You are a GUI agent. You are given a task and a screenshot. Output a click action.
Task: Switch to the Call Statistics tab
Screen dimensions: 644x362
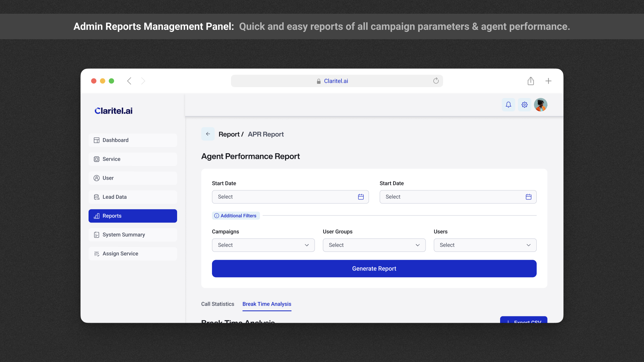217,304
